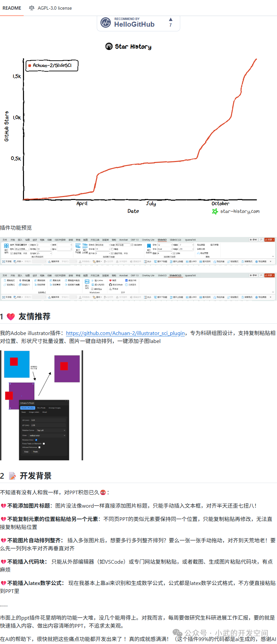This screenshot has height=644, width=277.
Task: Click the ΔX (mm) input field
Action: tap(48, 420)
